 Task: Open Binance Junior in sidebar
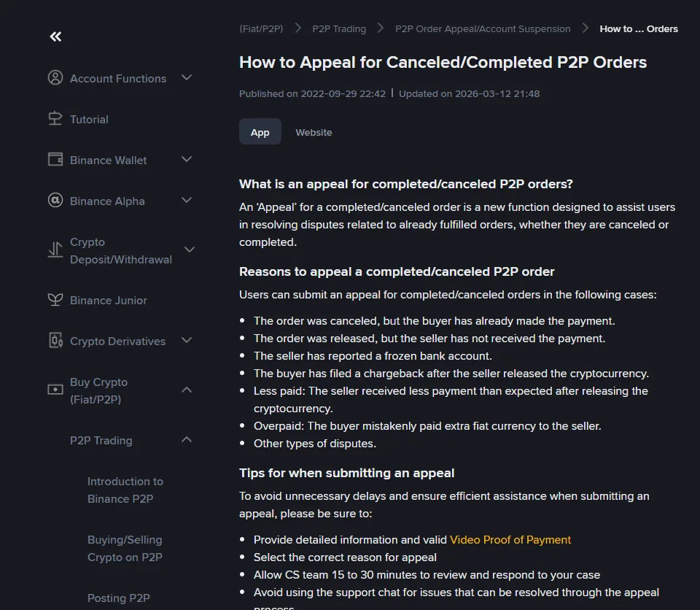tap(109, 301)
